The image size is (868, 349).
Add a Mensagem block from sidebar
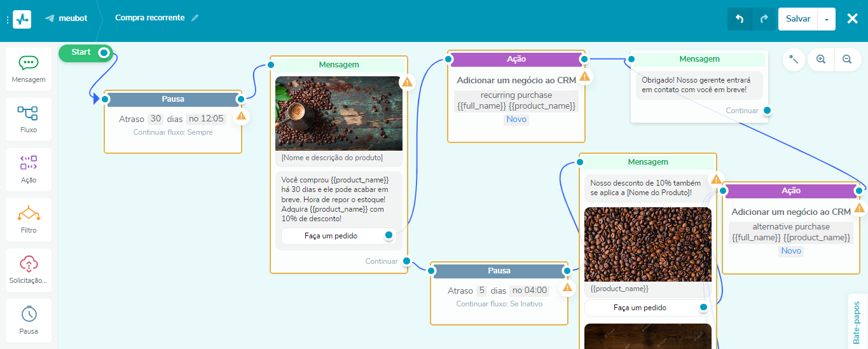coord(29,69)
